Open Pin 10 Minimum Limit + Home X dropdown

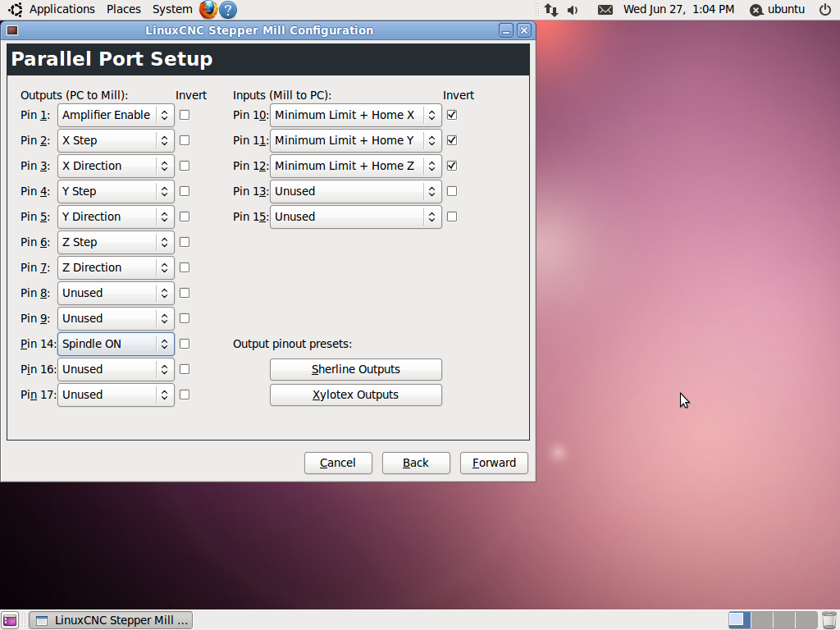[x=356, y=115]
